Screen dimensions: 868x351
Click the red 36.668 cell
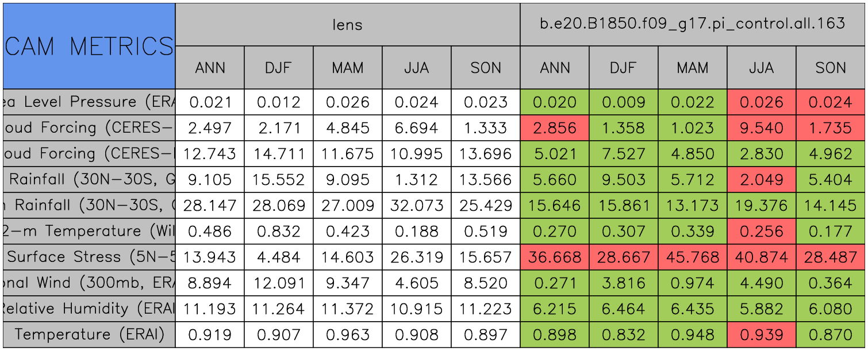click(x=554, y=257)
